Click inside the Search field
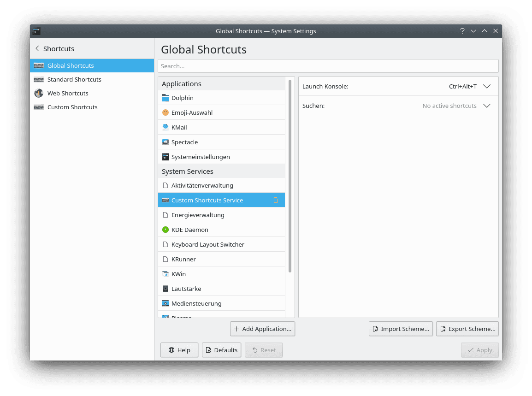Viewport: 532px width, 396px height. 328,66
